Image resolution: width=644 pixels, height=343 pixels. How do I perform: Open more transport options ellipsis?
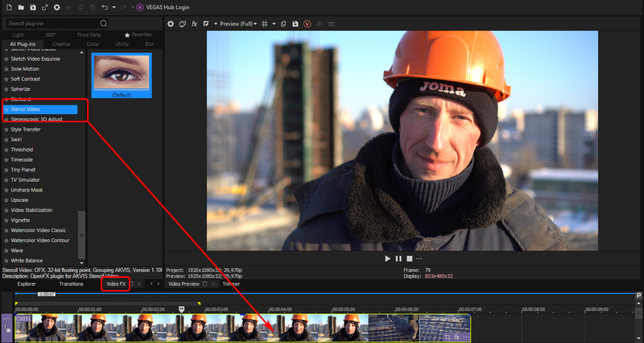419,258
